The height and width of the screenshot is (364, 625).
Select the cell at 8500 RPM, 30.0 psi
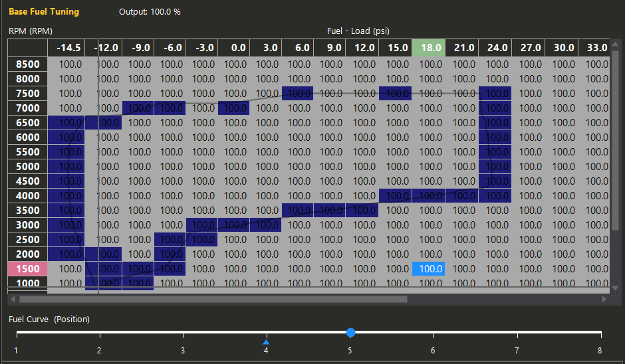[562, 64]
